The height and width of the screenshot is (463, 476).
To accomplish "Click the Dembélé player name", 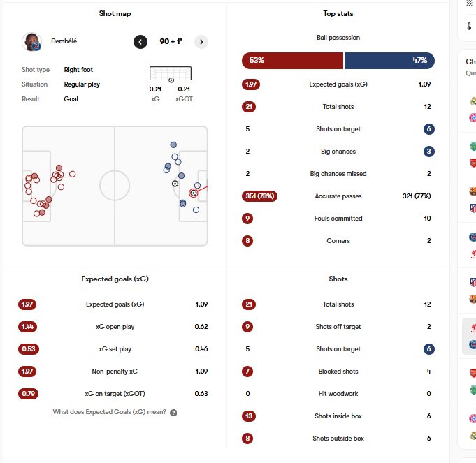I will tap(64, 41).
